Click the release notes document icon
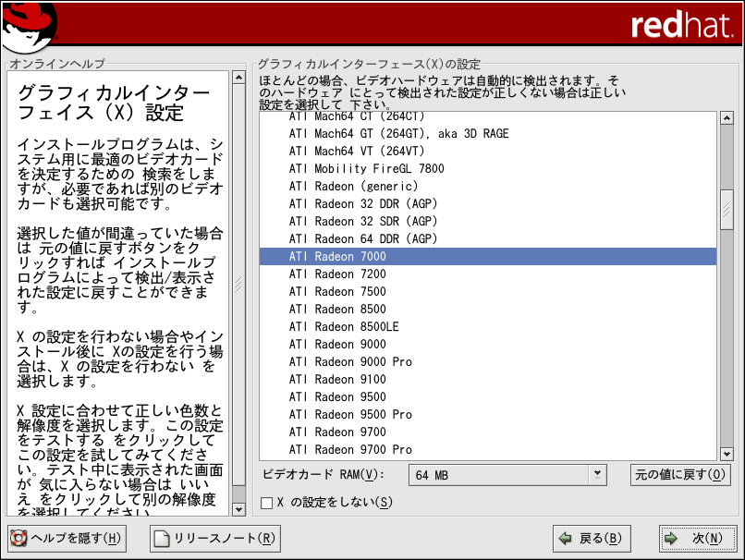The image size is (745, 560). coord(161,539)
